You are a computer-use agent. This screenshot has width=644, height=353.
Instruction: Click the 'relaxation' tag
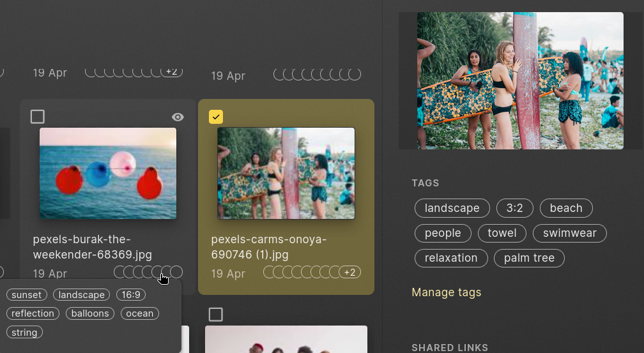click(x=451, y=258)
